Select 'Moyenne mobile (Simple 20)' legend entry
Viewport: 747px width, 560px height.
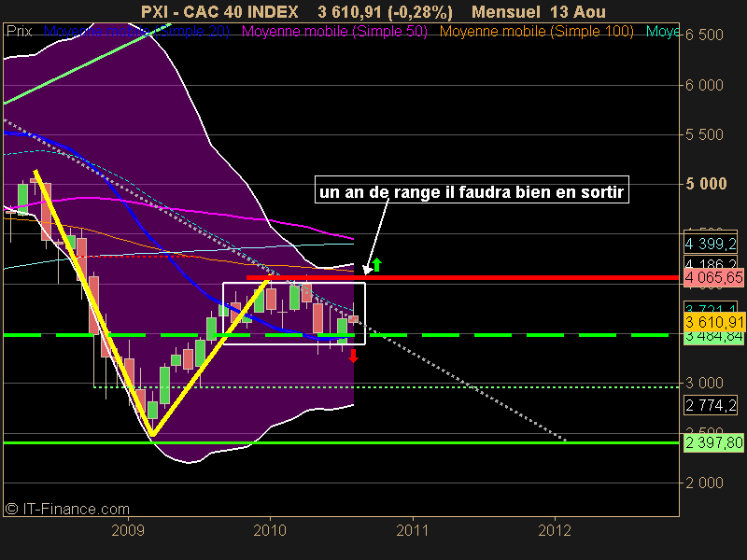point(136,32)
